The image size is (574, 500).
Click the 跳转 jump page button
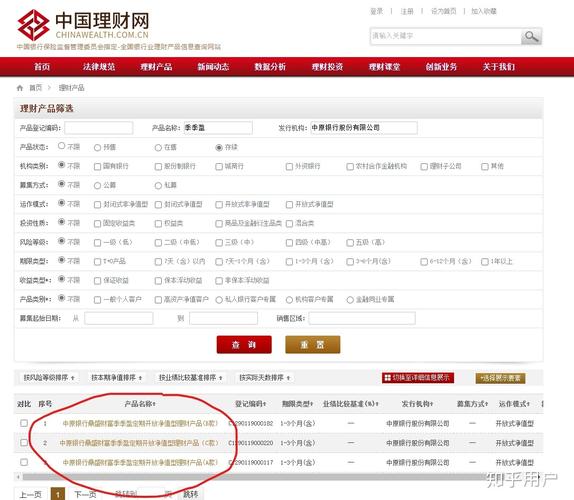coord(190,495)
